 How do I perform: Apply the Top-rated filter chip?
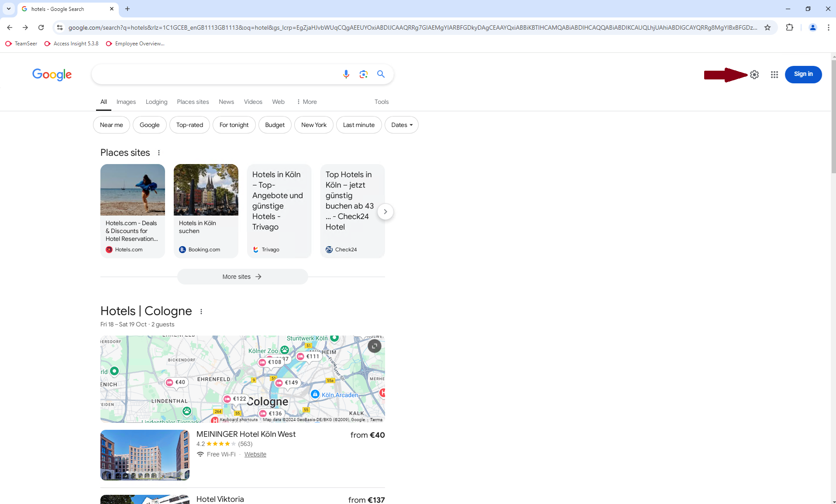point(189,125)
